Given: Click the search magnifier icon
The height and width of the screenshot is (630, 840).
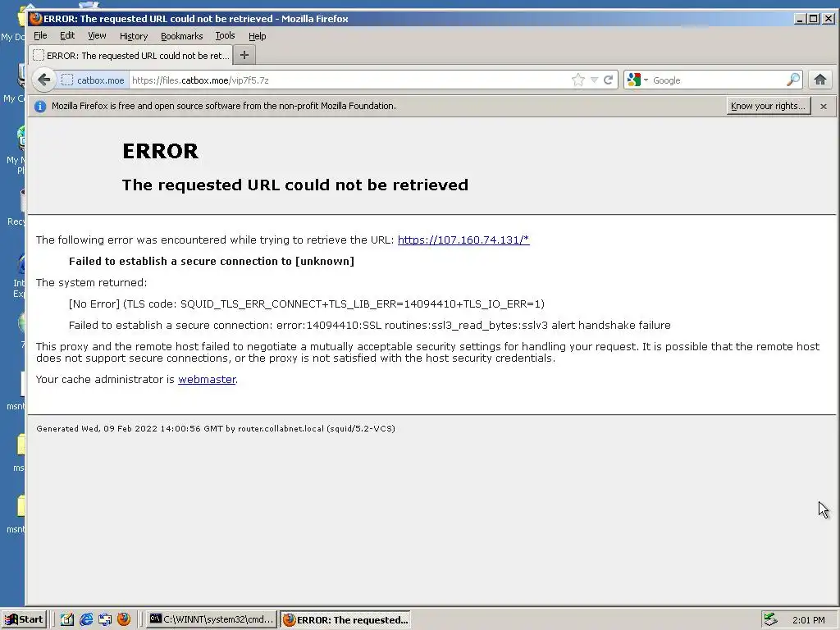Looking at the screenshot, I should click(793, 80).
